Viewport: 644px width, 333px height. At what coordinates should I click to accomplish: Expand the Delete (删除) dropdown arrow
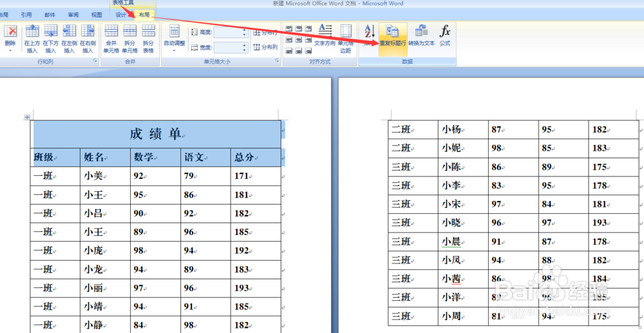[x=10, y=51]
